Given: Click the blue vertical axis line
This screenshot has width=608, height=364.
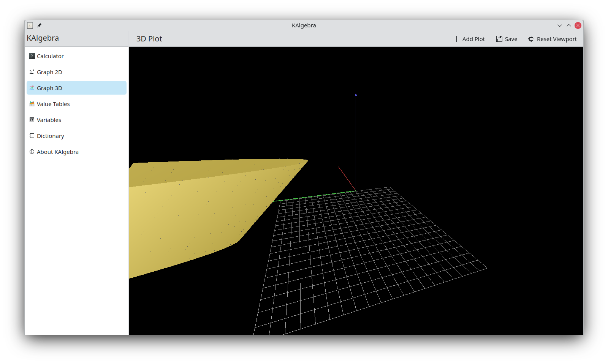Looking at the screenshot, I should [x=356, y=141].
